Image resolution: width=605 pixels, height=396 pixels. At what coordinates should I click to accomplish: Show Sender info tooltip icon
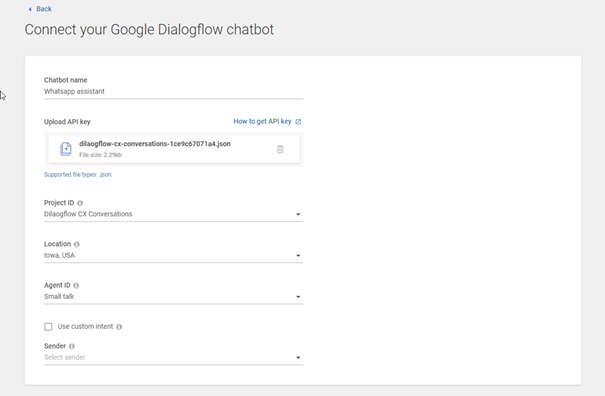coord(72,347)
